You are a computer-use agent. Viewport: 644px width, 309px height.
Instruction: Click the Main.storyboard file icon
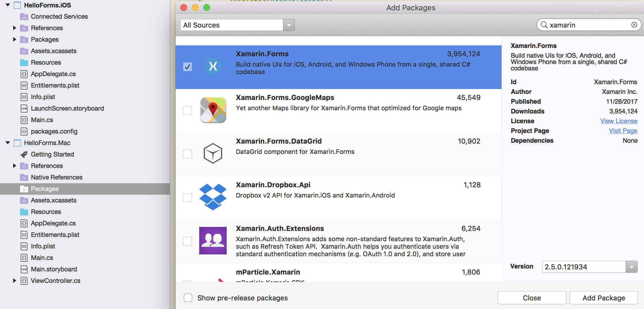point(24,269)
